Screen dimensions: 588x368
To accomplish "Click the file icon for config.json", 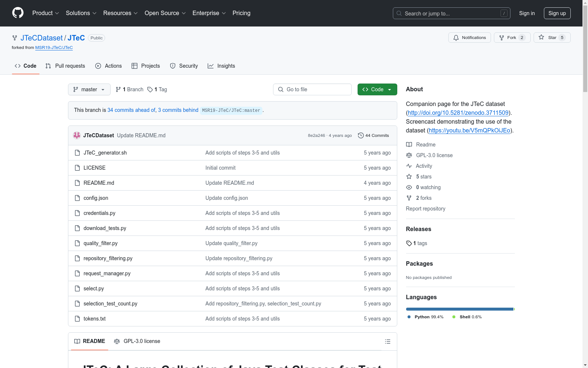I will [77, 198].
